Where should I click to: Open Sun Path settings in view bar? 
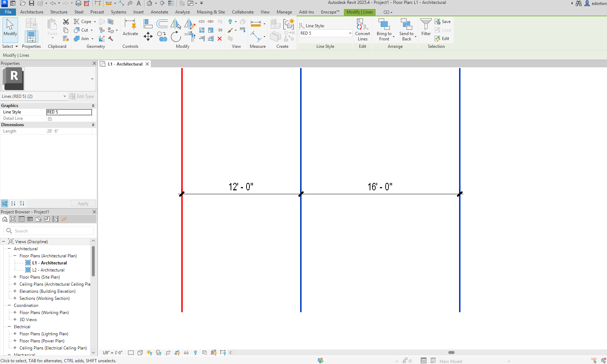coord(149,353)
